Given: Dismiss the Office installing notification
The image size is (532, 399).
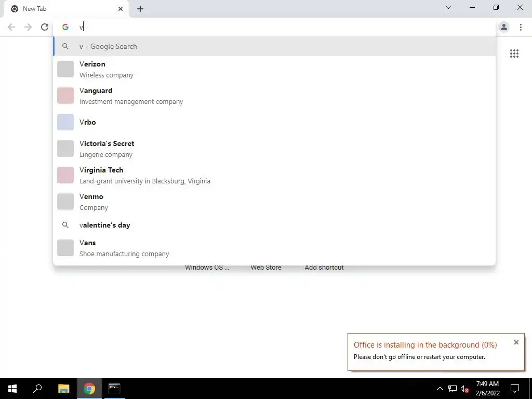Looking at the screenshot, I should 516,342.
